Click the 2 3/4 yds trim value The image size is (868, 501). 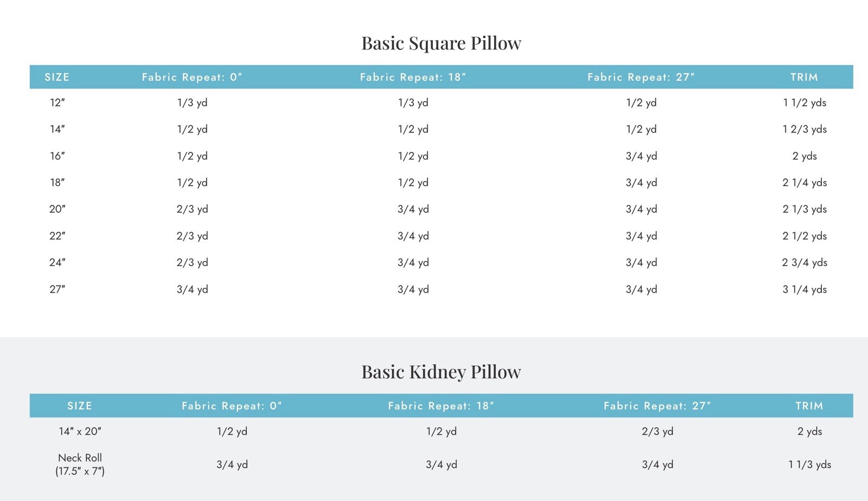point(805,263)
